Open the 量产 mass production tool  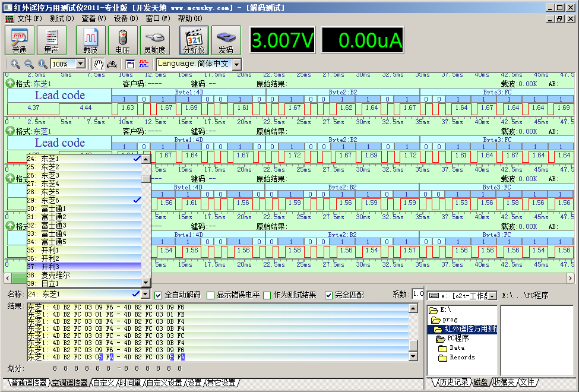52,40
